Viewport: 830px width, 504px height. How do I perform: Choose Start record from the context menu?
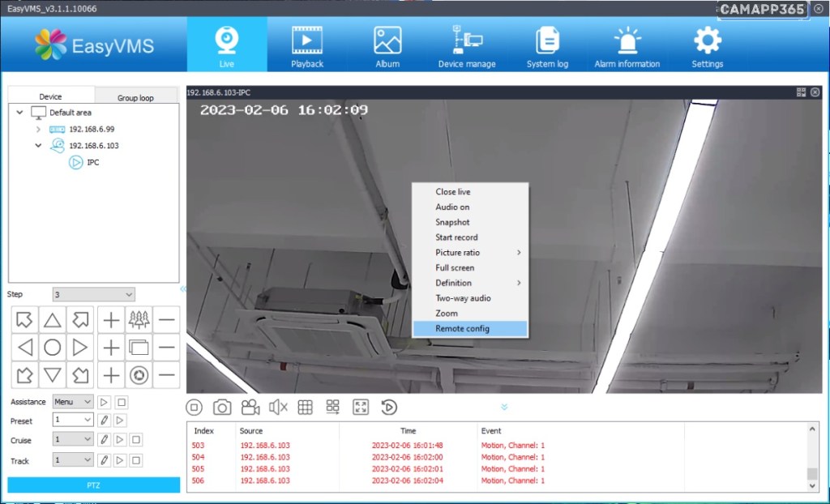click(x=456, y=237)
